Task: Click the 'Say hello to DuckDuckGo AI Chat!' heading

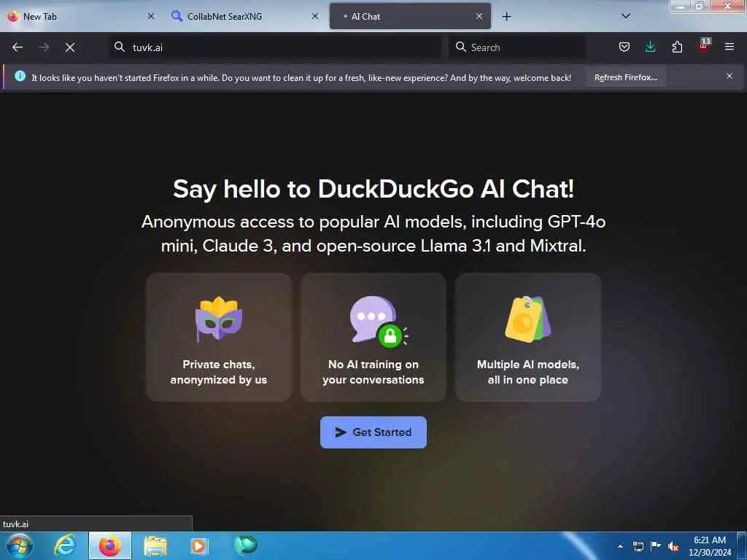Action: pyautogui.click(x=373, y=189)
